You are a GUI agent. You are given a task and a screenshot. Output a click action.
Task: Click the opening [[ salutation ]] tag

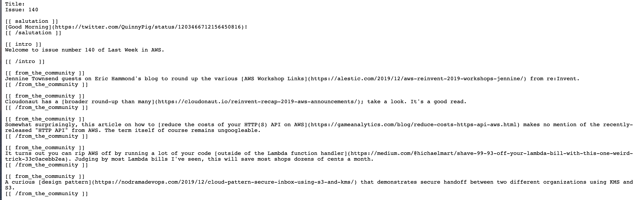click(x=32, y=21)
